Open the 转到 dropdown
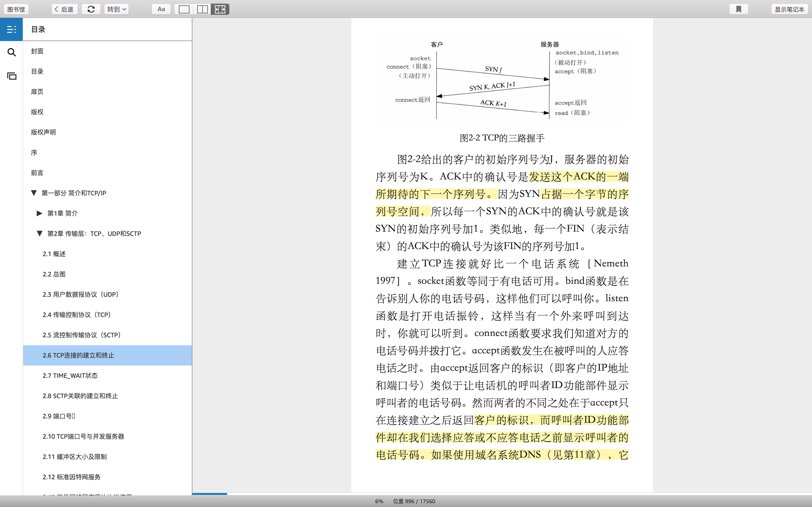This screenshot has width=812, height=507. coord(116,9)
